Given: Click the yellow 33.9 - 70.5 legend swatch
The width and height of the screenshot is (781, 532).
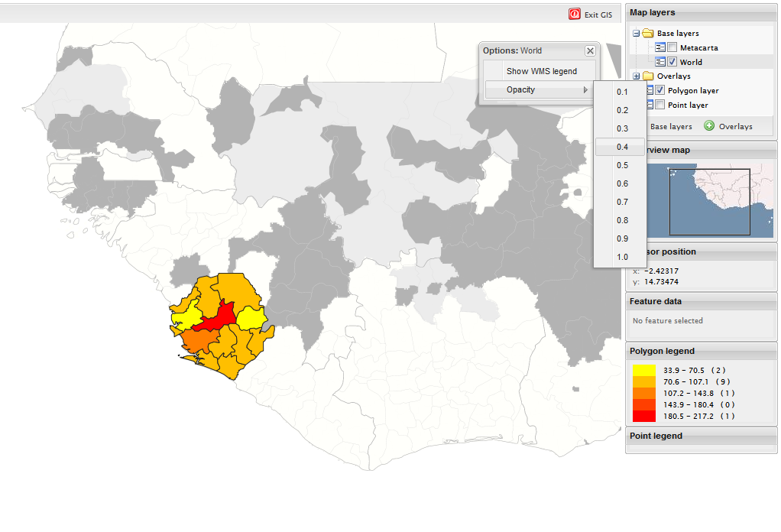Looking at the screenshot, I should tap(644, 370).
